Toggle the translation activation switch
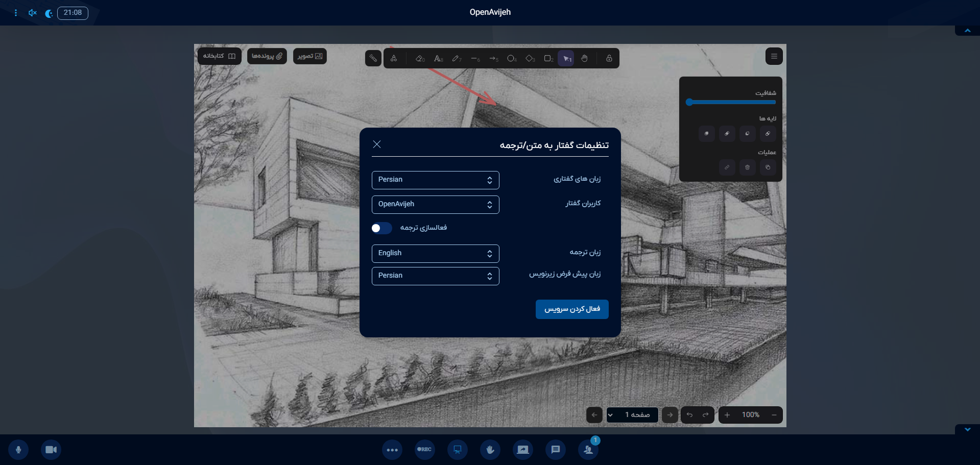This screenshot has height=465, width=980. click(x=382, y=228)
